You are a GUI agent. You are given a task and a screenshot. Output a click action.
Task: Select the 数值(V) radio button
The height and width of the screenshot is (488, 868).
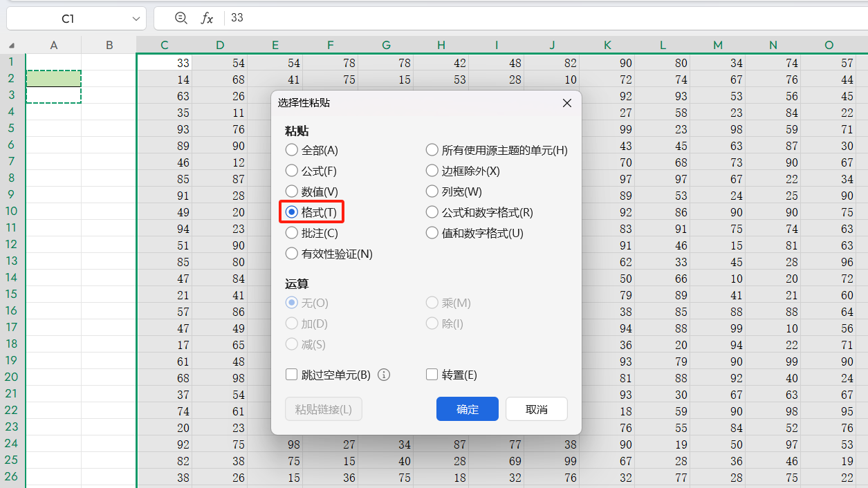click(292, 191)
